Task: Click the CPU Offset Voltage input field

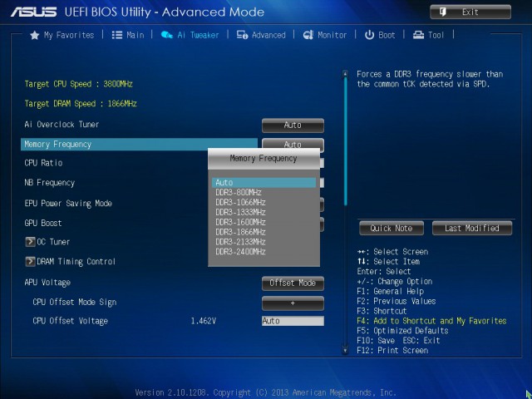Action: click(293, 321)
